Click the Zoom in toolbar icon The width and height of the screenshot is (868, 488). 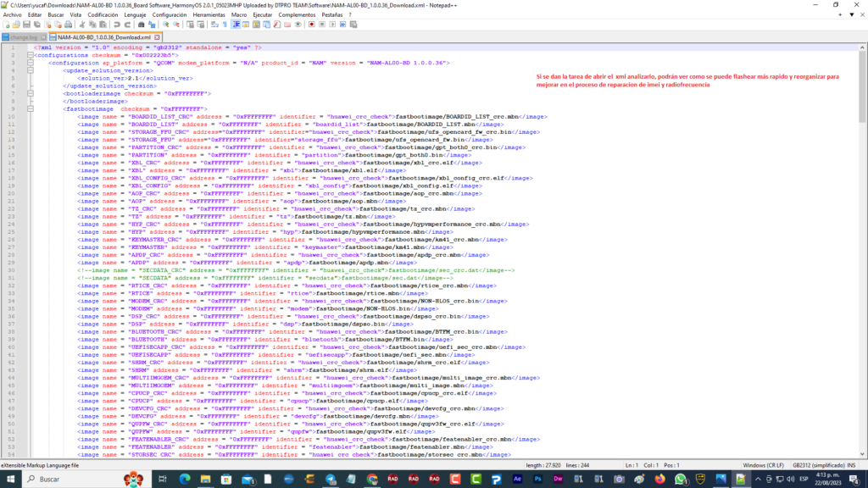(x=164, y=25)
